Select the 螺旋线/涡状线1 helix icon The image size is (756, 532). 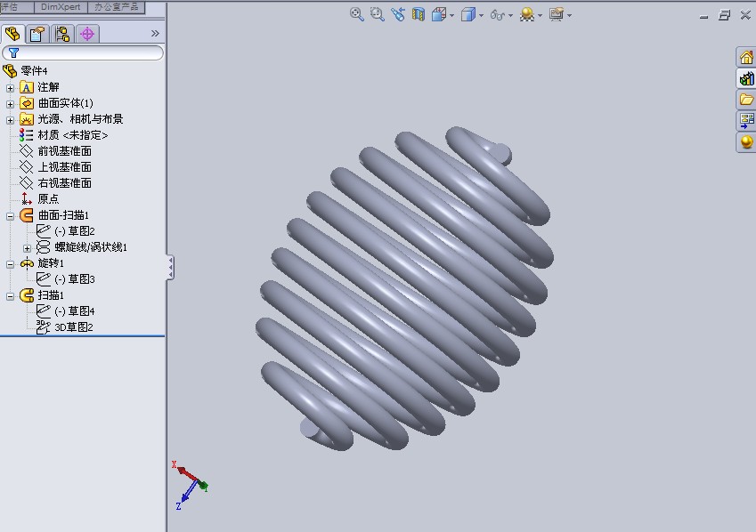(44, 247)
